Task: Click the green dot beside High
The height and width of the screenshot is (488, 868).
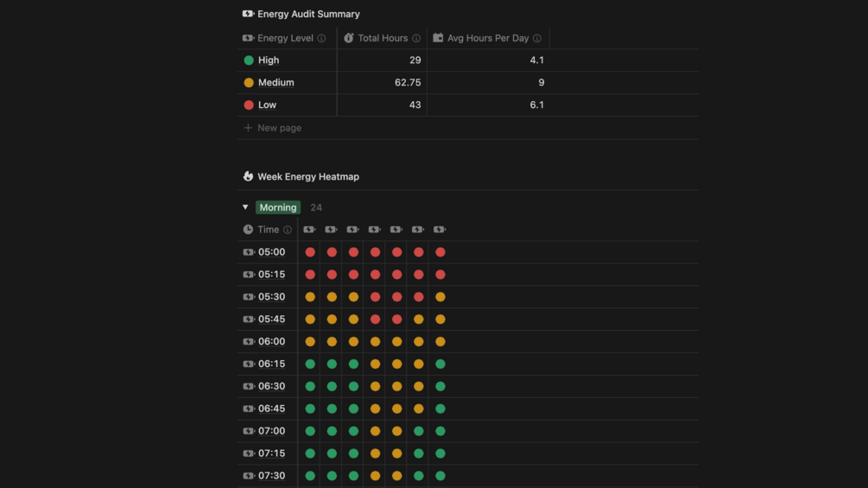Action: [x=249, y=60]
